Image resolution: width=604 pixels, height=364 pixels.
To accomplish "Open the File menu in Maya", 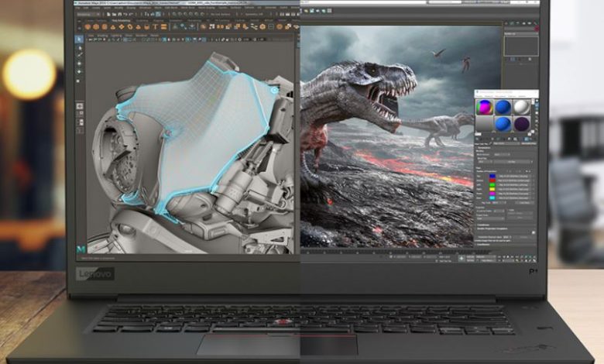I will 77,8.
